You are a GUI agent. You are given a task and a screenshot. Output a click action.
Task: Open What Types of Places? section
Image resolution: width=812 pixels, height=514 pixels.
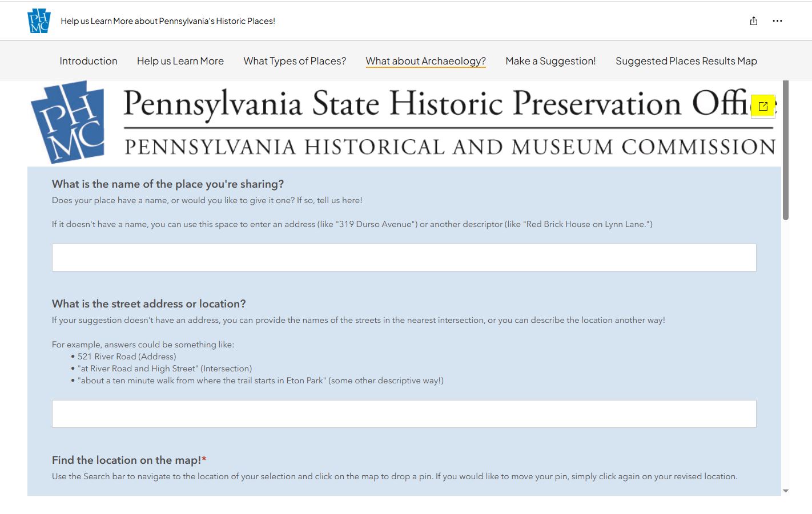(x=295, y=61)
